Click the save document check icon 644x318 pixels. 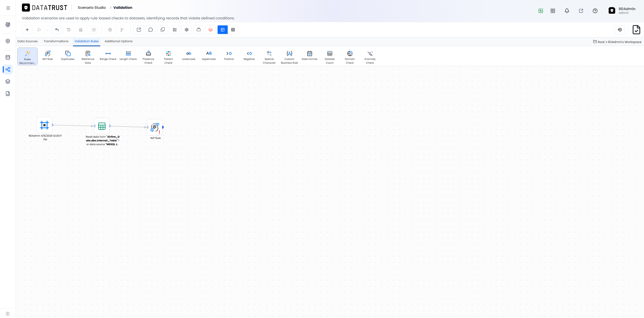click(636, 30)
